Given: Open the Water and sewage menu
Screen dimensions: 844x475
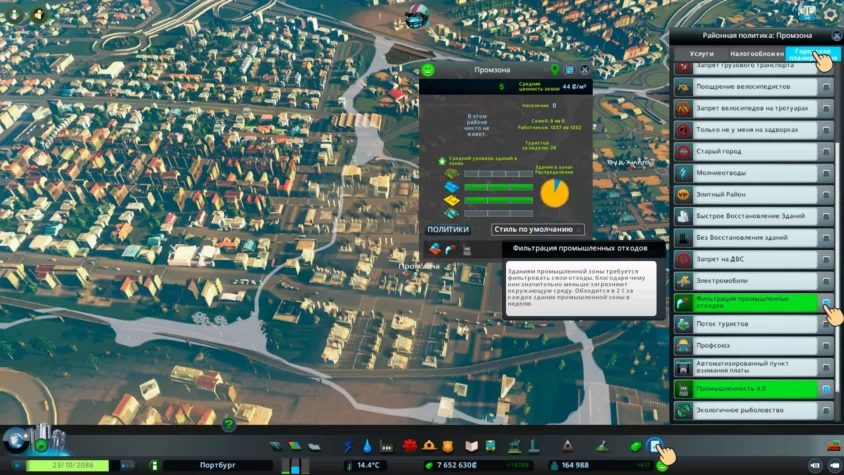Looking at the screenshot, I should 367,446.
